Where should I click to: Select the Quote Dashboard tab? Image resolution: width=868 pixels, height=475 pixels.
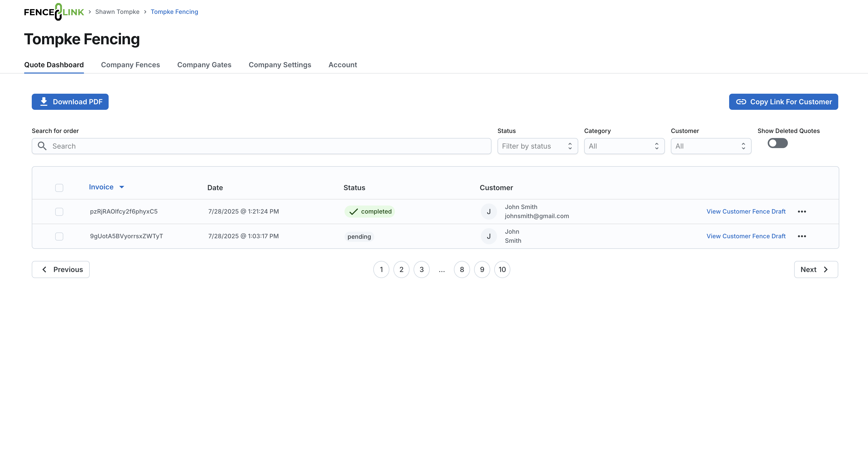[54, 65]
